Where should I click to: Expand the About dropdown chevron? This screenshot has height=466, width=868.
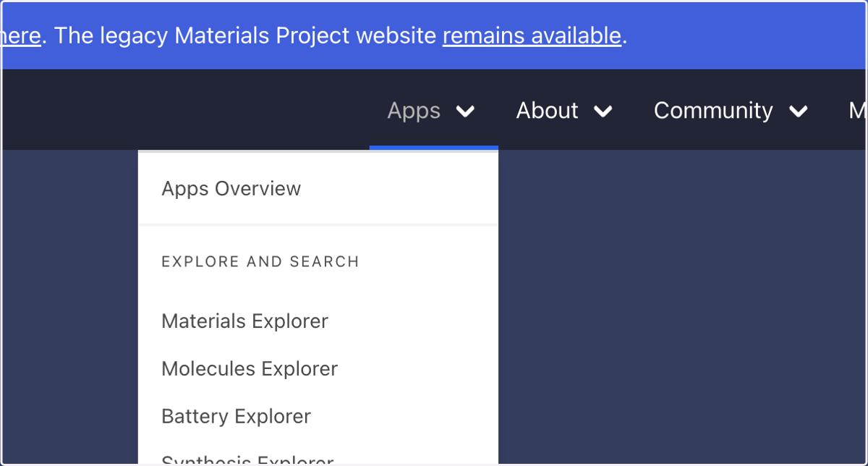(603, 111)
